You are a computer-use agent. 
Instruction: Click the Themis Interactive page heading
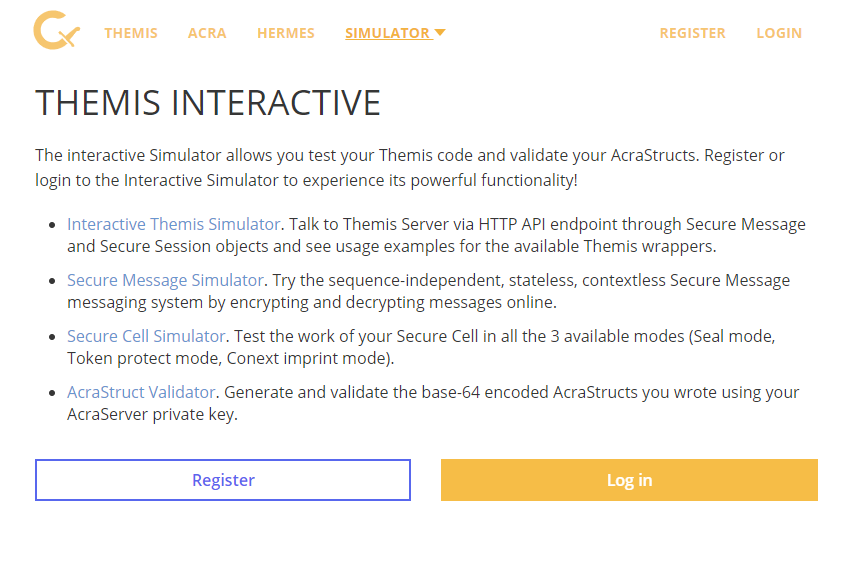tap(208, 103)
